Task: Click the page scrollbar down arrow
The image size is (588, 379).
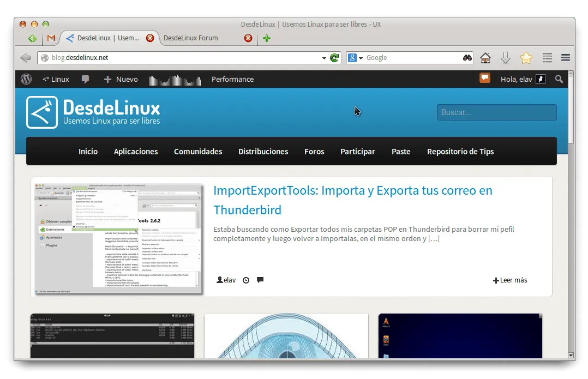Action: [571, 355]
